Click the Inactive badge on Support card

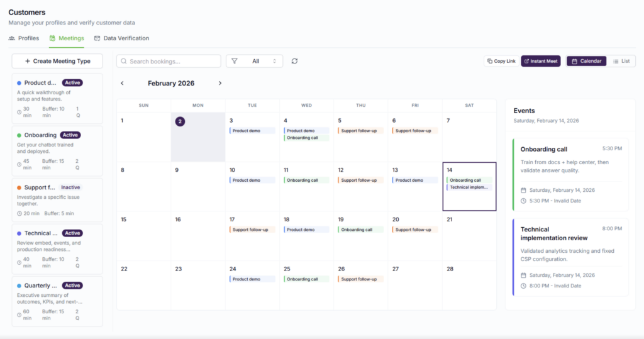tap(70, 187)
